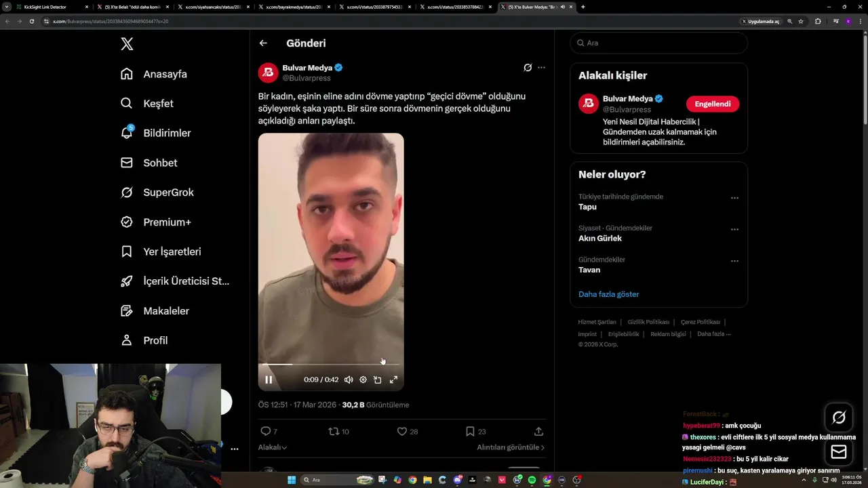Click Grok icon on Bulvar Medya post
Image resolution: width=868 pixels, height=488 pixels.
coord(528,68)
